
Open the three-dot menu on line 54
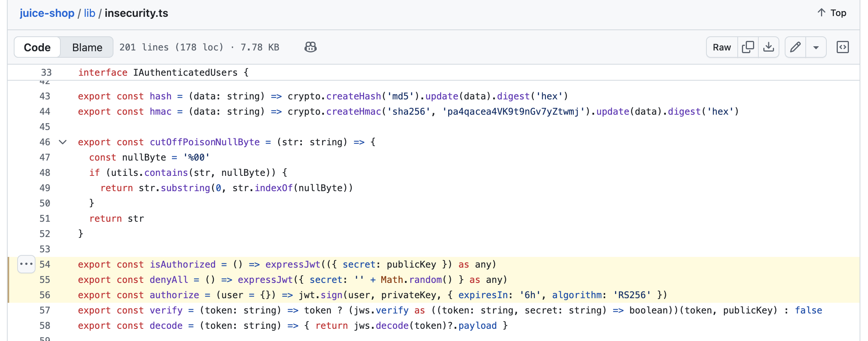26,264
